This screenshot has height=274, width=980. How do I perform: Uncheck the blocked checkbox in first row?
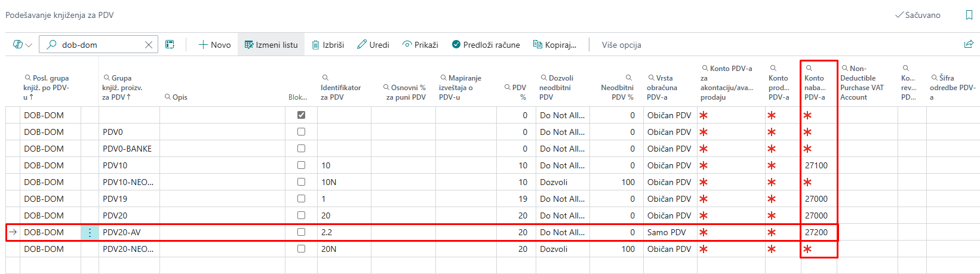point(301,115)
